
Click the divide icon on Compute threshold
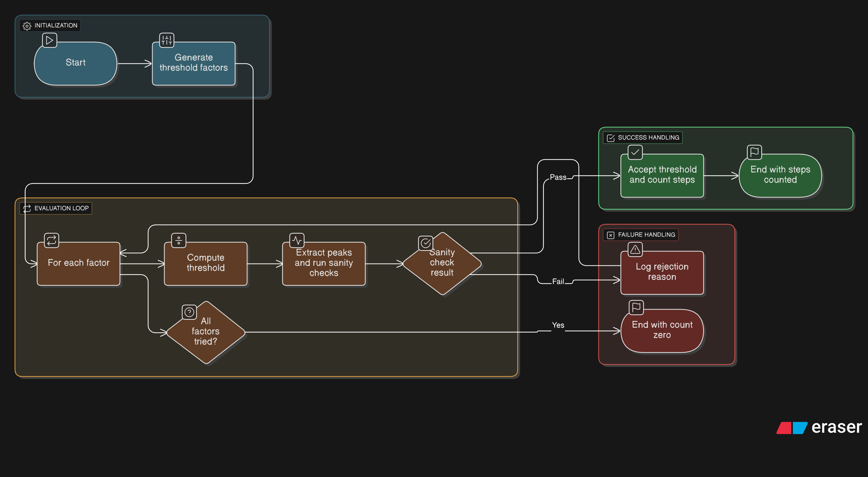click(178, 240)
